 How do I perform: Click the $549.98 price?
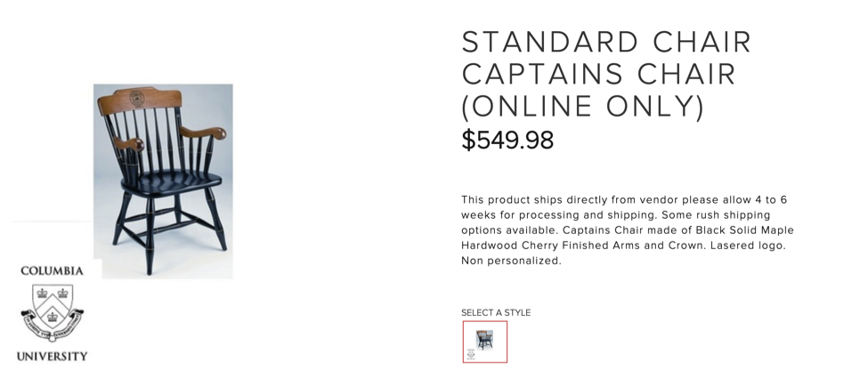(x=507, y=141)
